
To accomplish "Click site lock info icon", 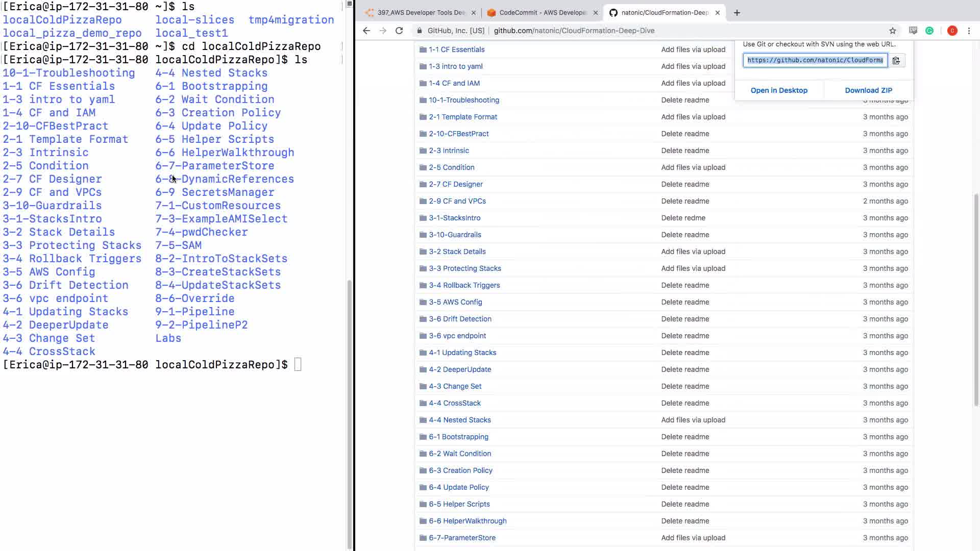I will coord(420,31).
